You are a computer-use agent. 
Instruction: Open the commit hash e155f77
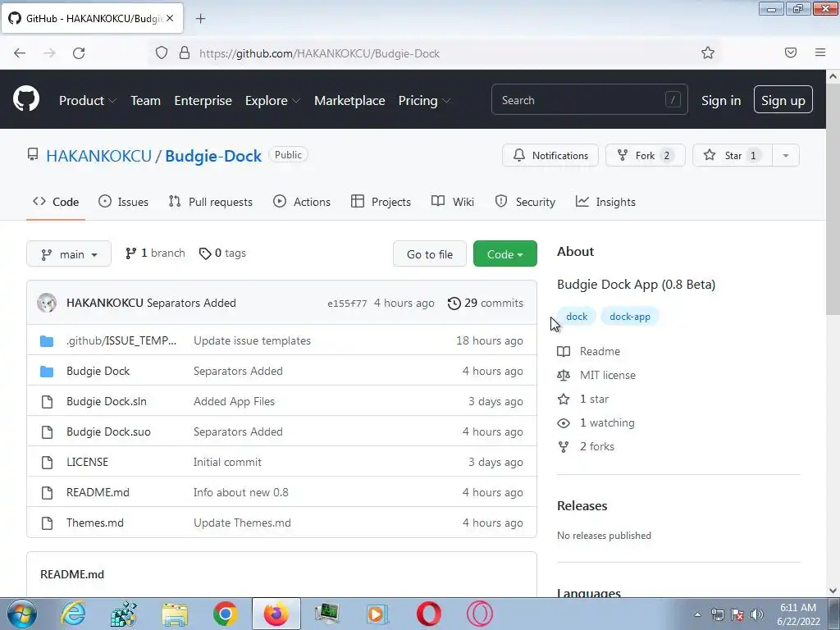click(x=347, y=304)
